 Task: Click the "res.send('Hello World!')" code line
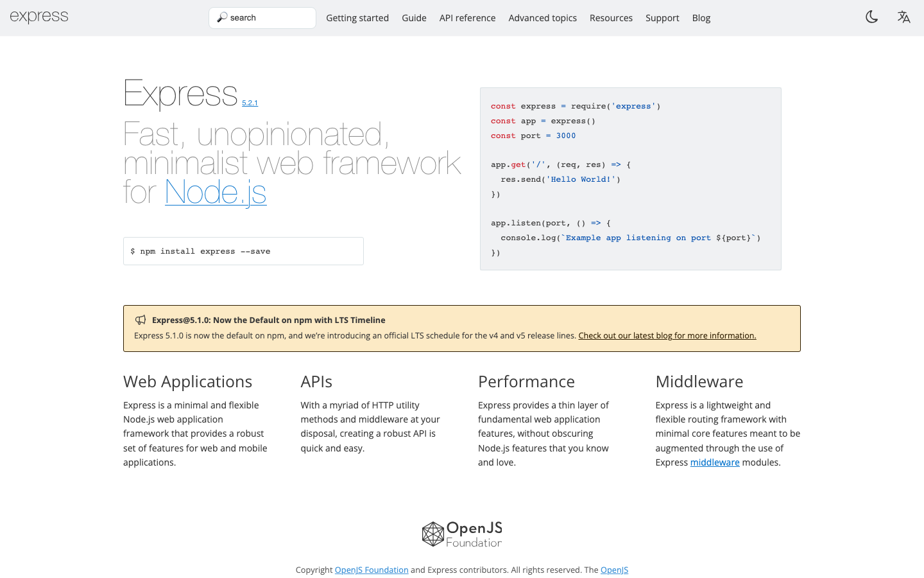click(x=561, y=179)
